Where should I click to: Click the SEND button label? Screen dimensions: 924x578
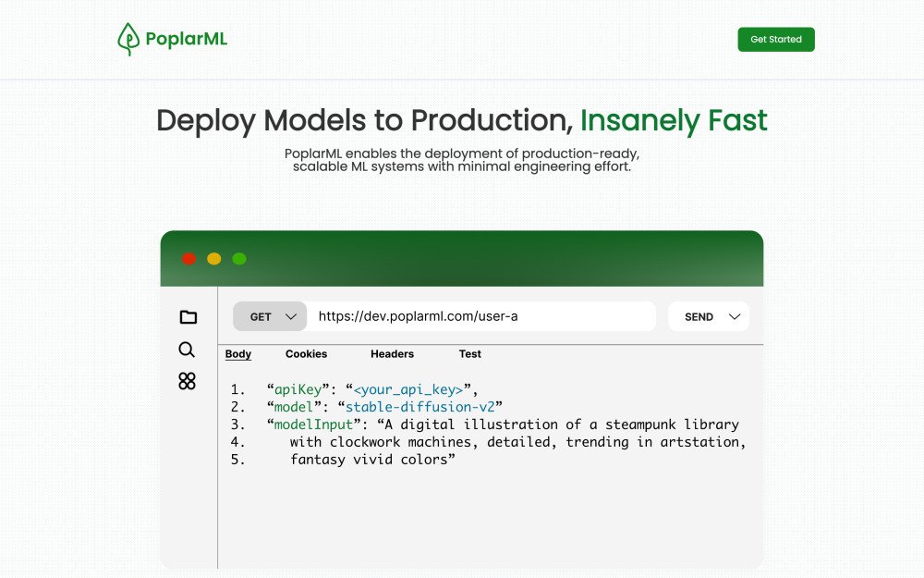pyautogui.click(x=699, y=316)
